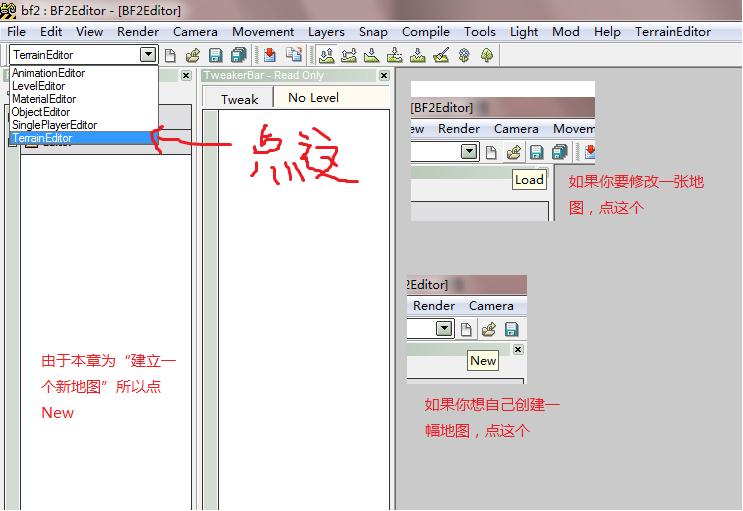The image size is (743, 511).
Task: Open the File menu
Action: [x=16, y=32]
